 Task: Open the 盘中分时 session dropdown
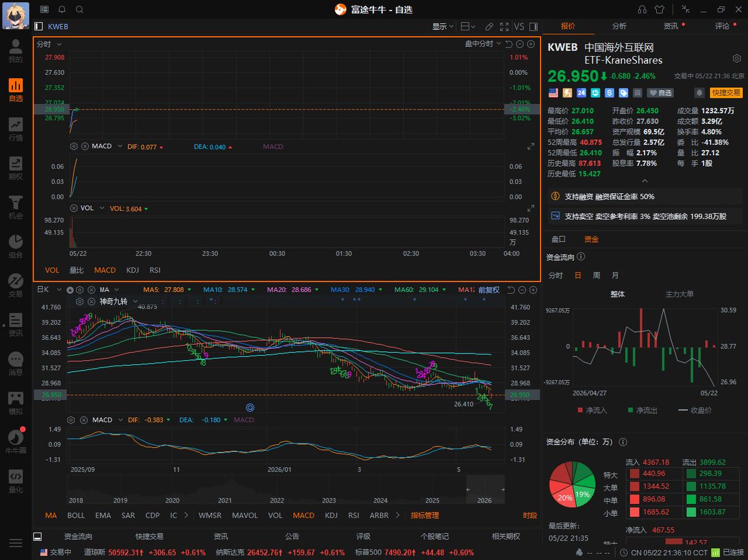point(482,44)
